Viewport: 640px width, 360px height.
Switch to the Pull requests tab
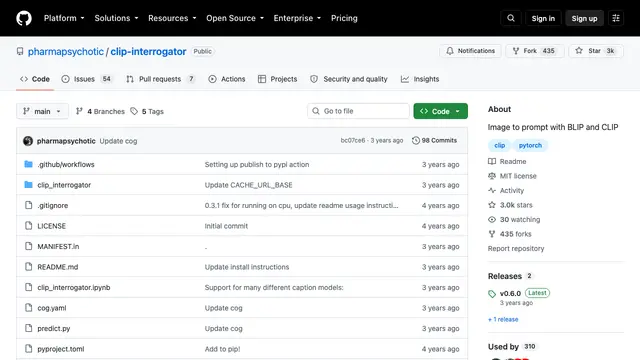pos(160,79)
